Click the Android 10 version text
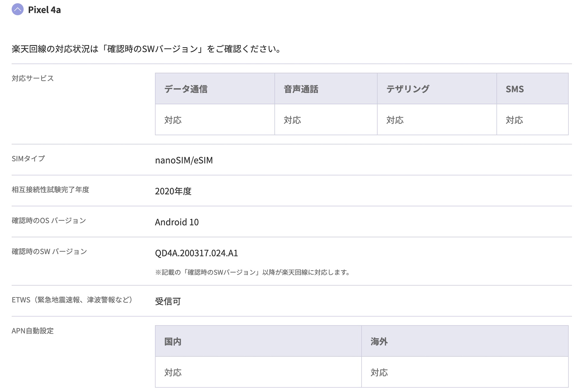Screen dimensions: 579x392 coord(177,222)
